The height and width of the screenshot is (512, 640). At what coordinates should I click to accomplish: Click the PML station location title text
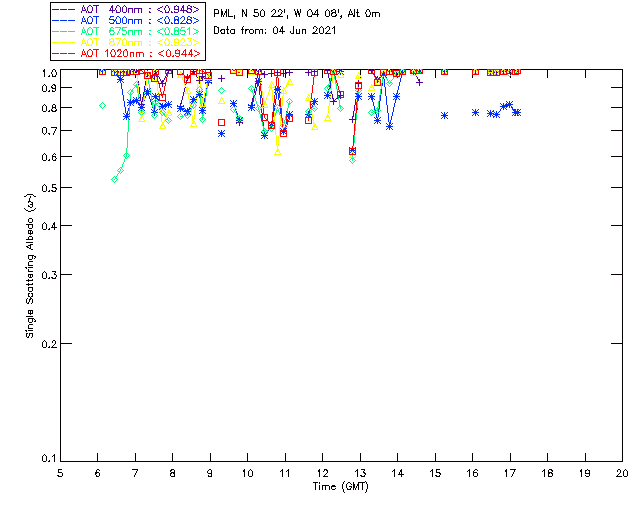pos(297,14)
